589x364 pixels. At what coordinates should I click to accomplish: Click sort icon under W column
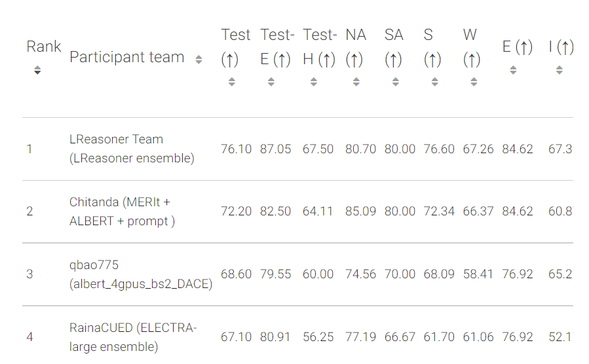tap(474, 82)
